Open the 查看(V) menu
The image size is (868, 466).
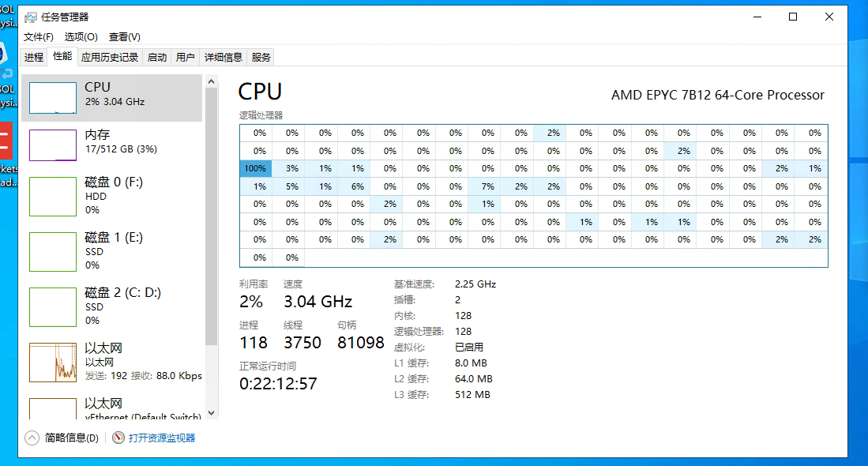[x=125, y=37]
